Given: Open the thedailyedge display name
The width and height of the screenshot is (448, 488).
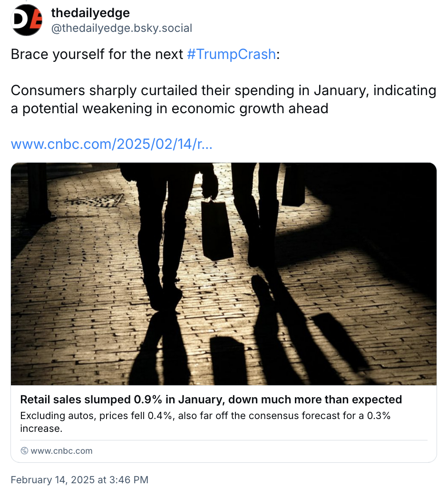Looking at the screenshot, I should tap(90, 13).
